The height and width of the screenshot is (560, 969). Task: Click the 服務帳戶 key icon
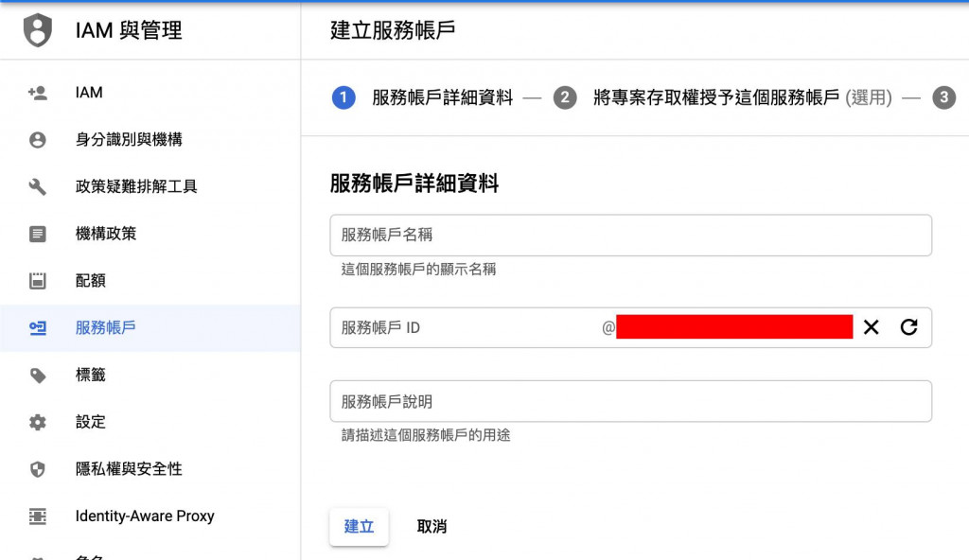(37, 327)
